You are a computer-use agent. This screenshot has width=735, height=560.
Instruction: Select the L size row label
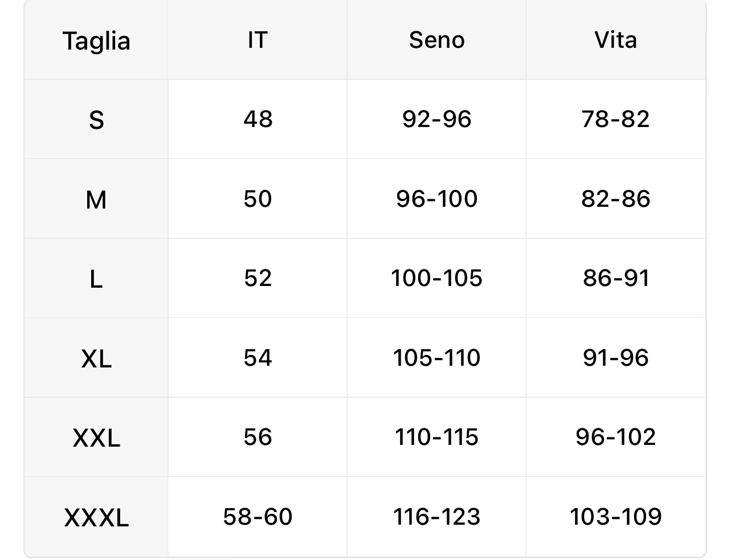pyautogui.click(x=96, y=279)
